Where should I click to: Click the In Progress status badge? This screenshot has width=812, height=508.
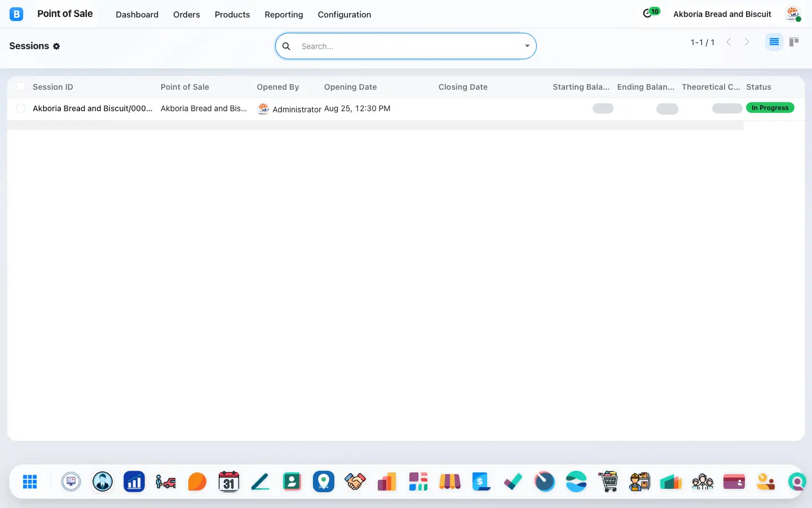click(770, 108)
